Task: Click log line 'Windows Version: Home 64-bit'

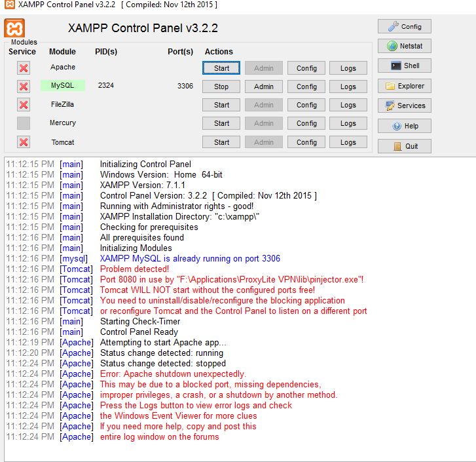Action: point(161,175)
